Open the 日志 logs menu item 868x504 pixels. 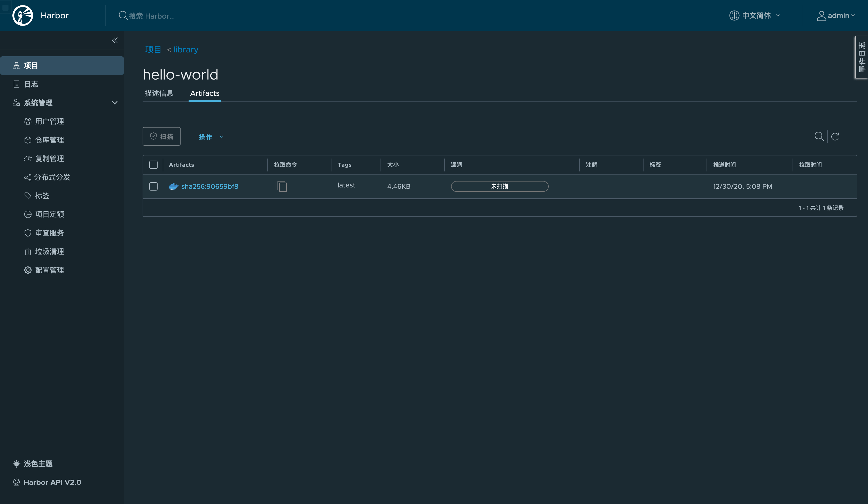click(31, 84)
